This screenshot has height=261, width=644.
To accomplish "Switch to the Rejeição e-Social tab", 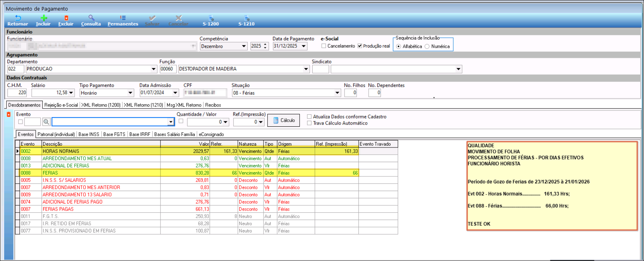I will pos(61,105).
